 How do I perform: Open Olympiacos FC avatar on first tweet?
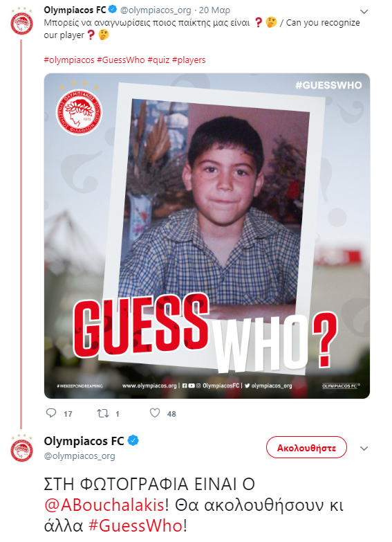[x=21, y=21]
